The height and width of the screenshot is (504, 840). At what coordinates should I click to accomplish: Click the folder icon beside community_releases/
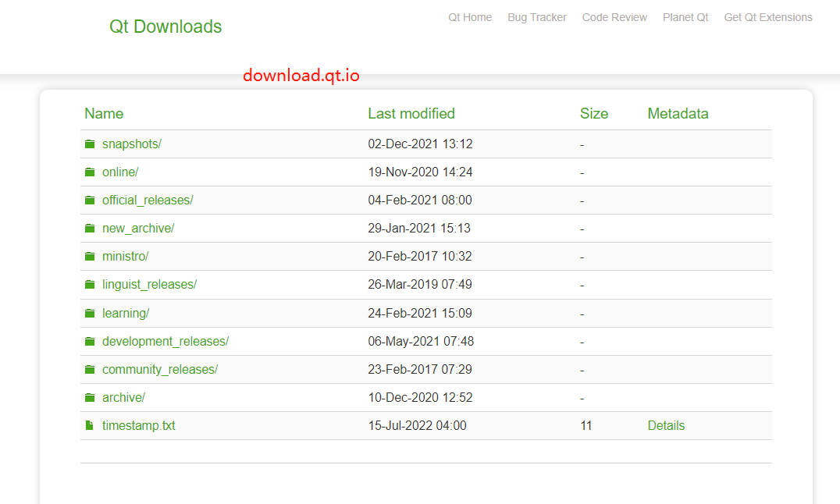pos(90,370)
